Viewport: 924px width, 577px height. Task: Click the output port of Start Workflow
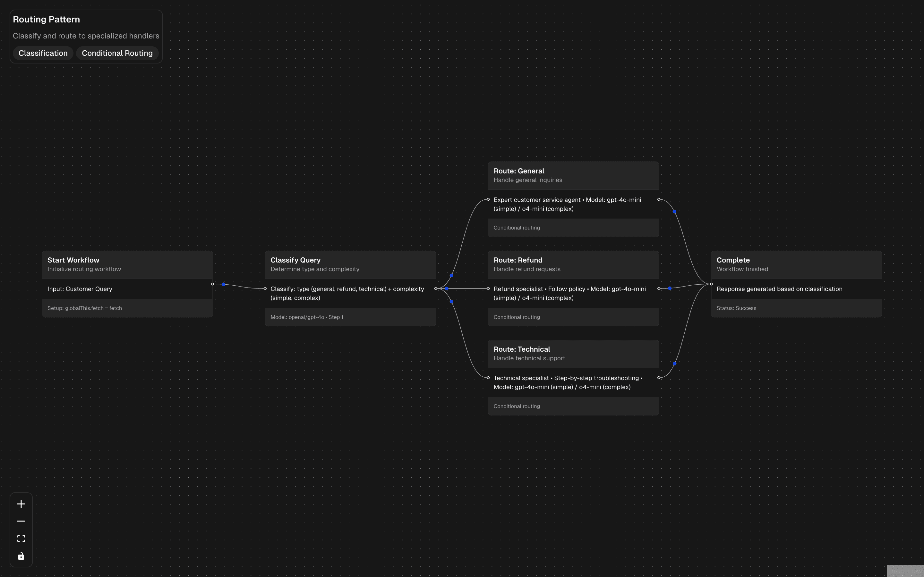click(x=213, y=284)
